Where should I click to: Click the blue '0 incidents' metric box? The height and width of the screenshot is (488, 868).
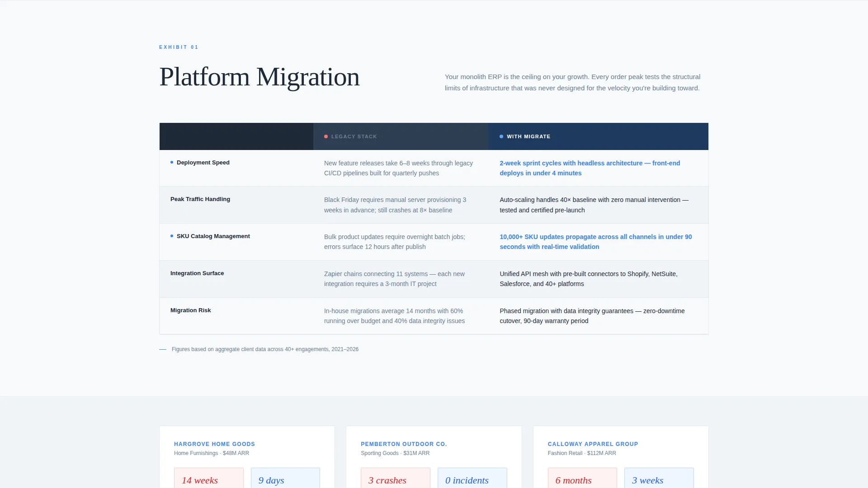(472, 478)
